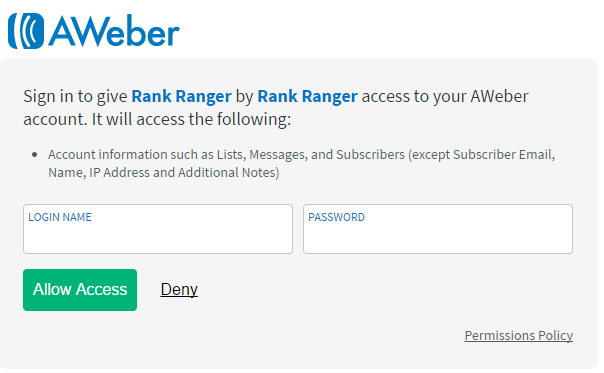Click the "Messages, and Subscribers" permission text
Viewport: 604px width, 373px height.
pos(327,155)
